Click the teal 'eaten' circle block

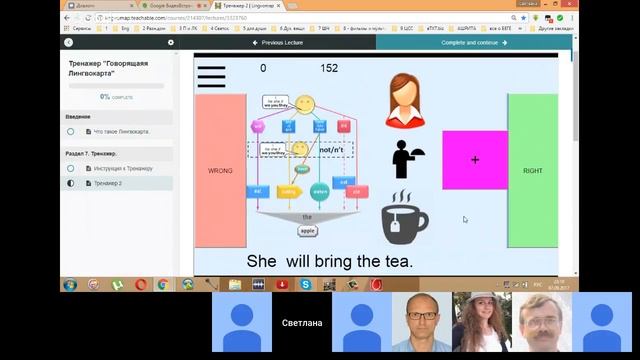click(x=320, y=192)
